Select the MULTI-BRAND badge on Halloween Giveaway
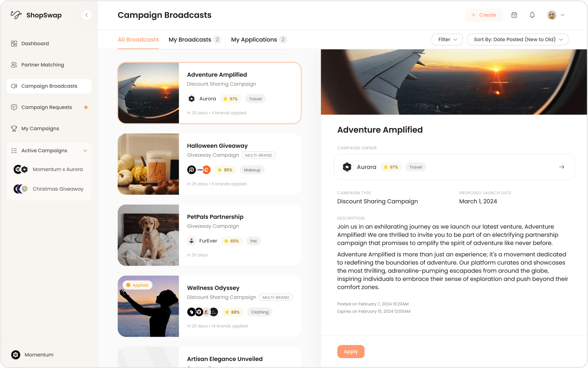Screen dimensions: 588x368 (x=259, y=155)
